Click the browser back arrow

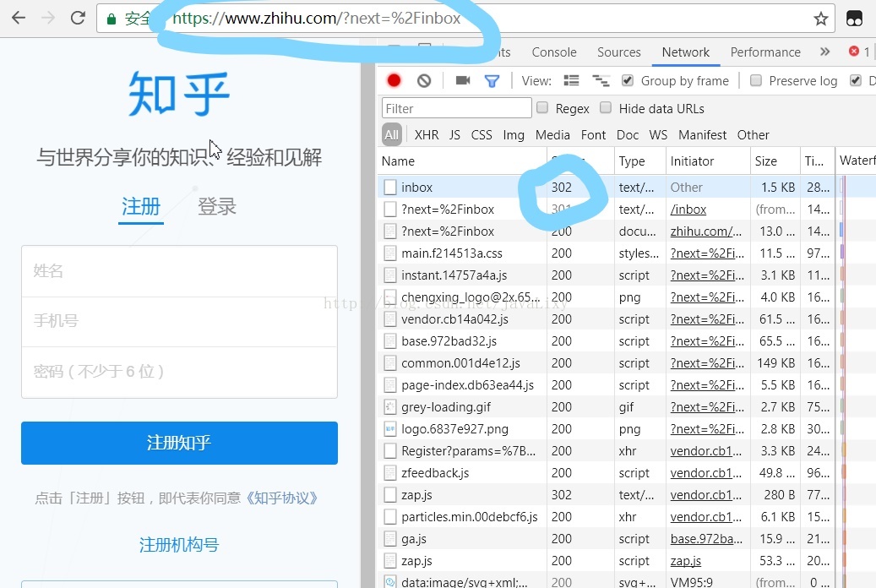click(x=19, y=18)
